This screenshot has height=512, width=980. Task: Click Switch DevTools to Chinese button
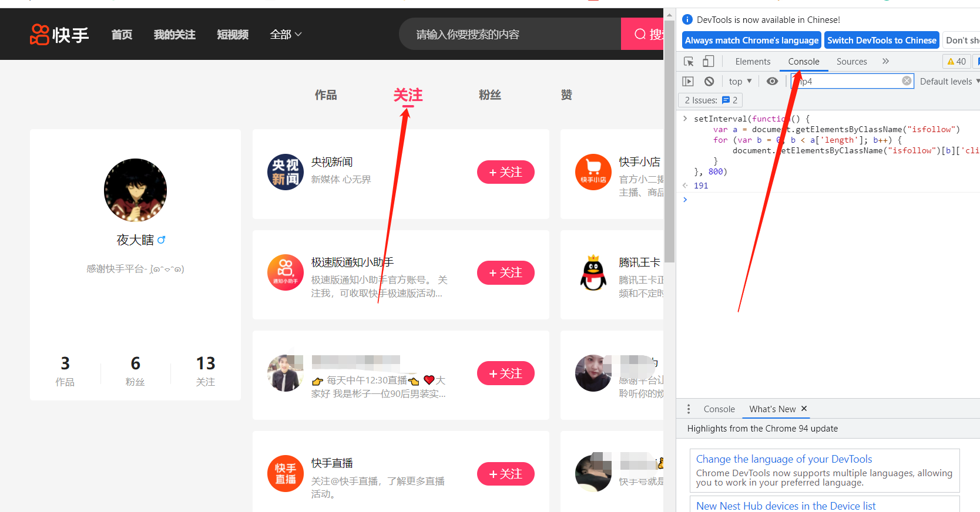coord(881,41)
